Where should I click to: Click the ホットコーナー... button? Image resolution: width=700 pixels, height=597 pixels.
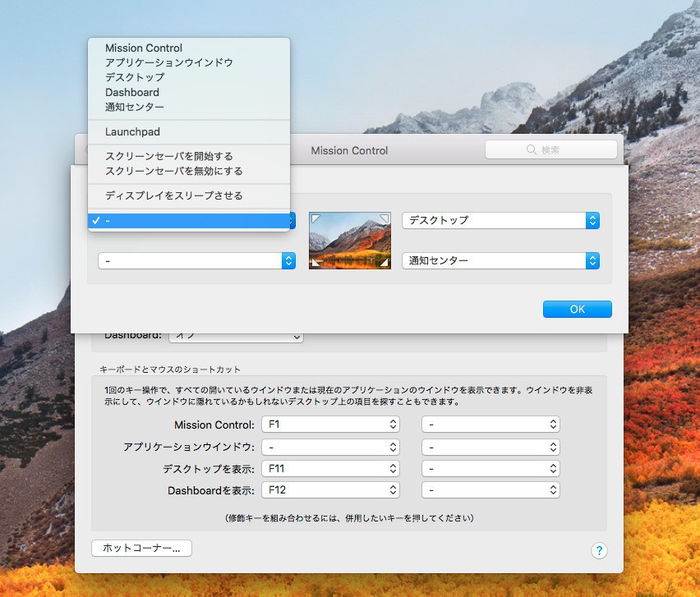pyautogui.click(x=141, y=548)
